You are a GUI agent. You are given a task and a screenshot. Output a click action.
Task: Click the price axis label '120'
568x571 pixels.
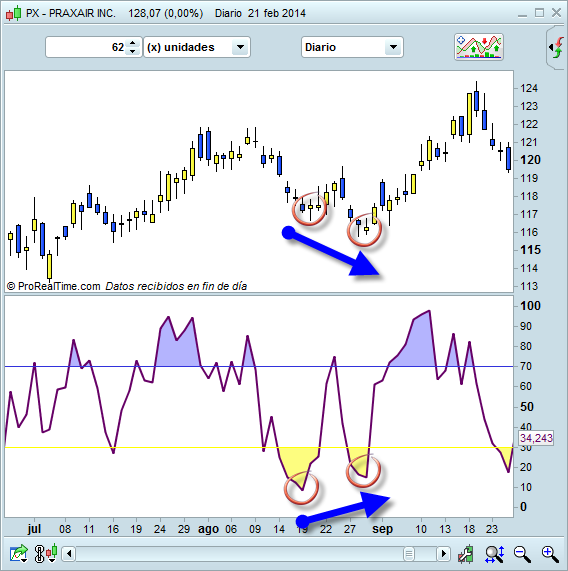point(530,160)
